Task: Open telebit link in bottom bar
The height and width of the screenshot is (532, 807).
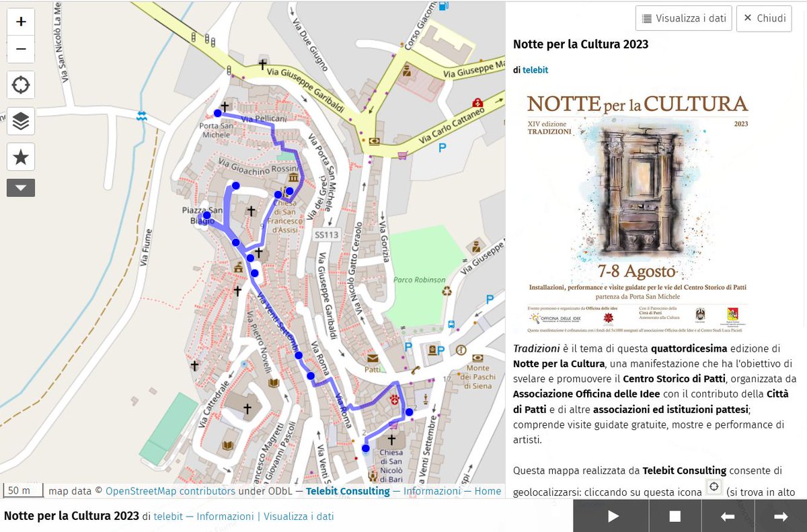Action: [x=168, y=517]
